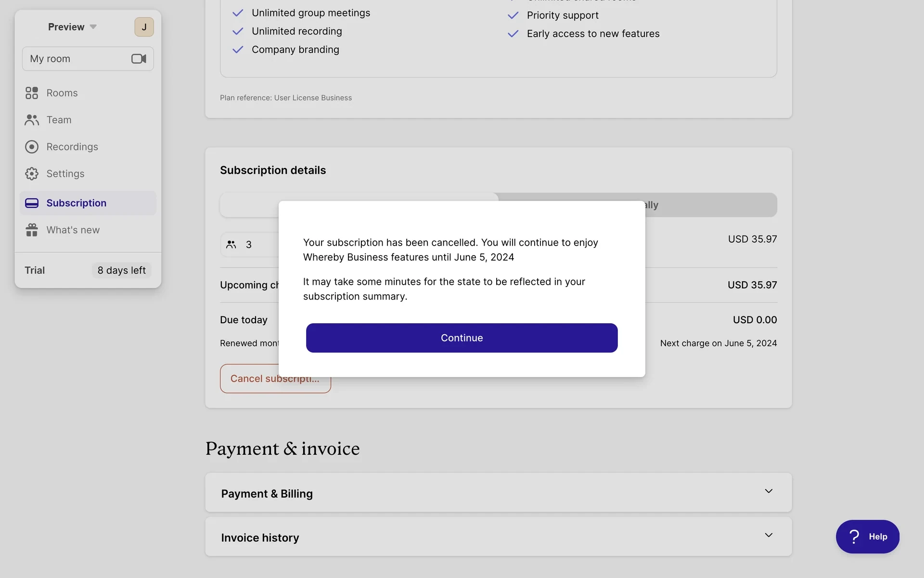Click the What's new gift icon
The height and width of the screenshot is (578, 924).
32,230
